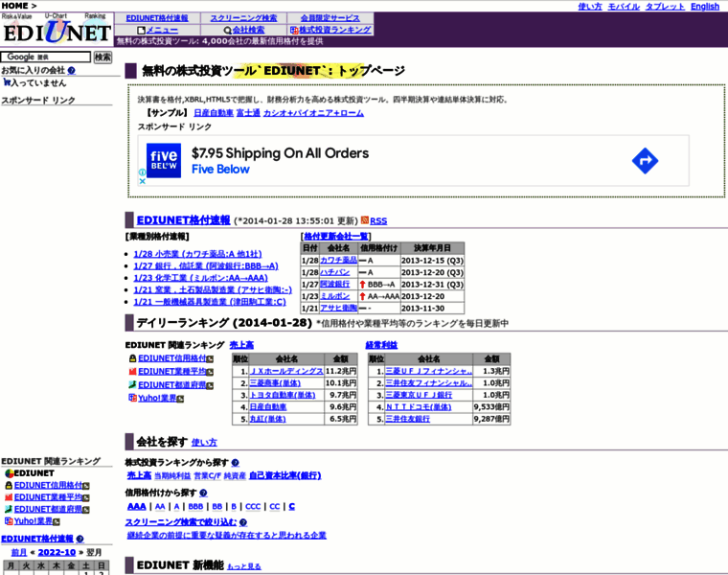The image size is (728, 575).
Task: Open ＪＸホールディングス in sales ranking
Action: tap(286, 371)
